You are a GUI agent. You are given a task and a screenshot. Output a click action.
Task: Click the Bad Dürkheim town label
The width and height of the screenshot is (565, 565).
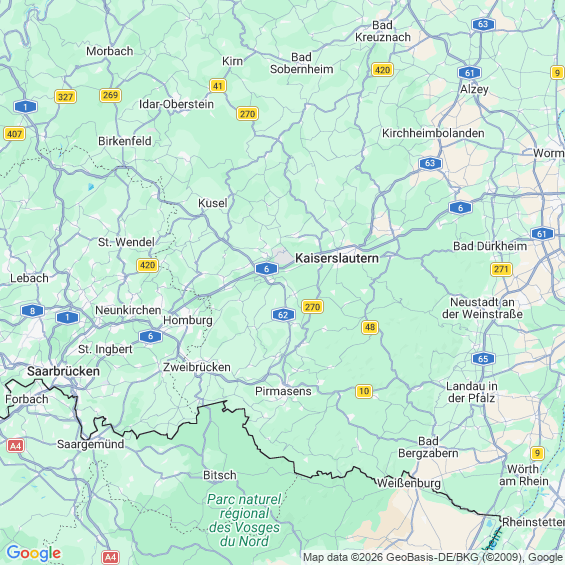(490, 246)
